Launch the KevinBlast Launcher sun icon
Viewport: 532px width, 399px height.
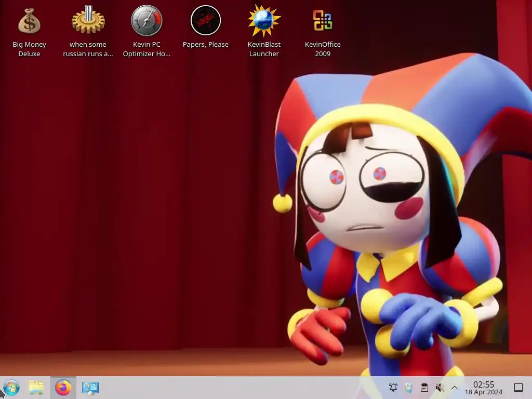pos(264,20)
